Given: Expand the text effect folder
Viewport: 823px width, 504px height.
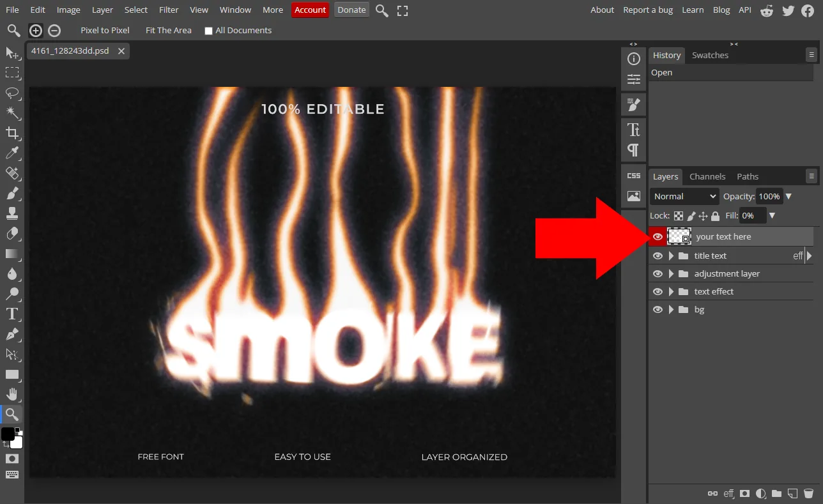Looking at the screenshot, I should [671, 291].
